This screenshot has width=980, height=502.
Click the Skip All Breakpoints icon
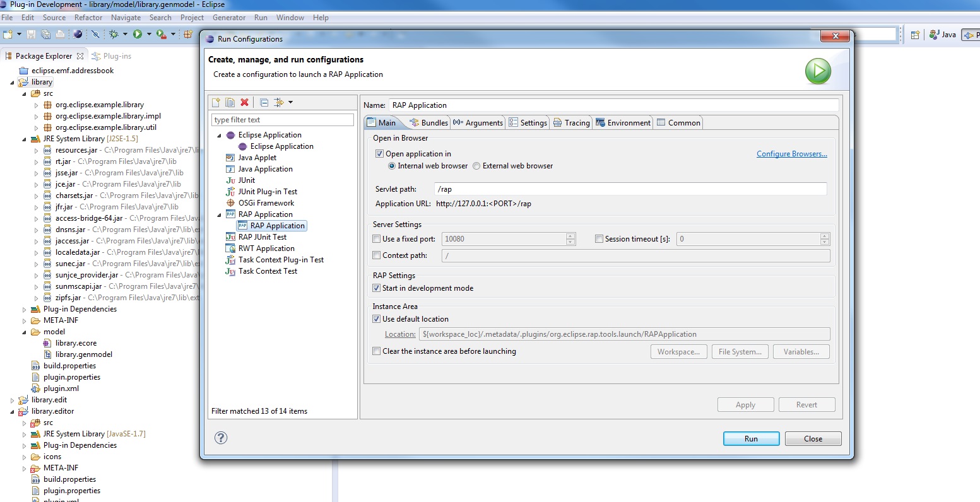point(95,34)
